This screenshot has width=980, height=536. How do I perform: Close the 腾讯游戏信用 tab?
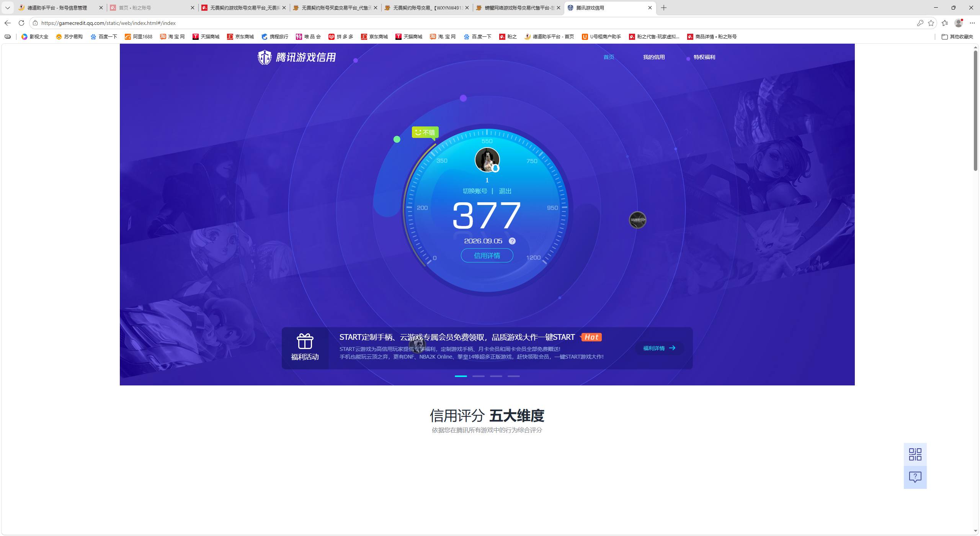point(650,8)
